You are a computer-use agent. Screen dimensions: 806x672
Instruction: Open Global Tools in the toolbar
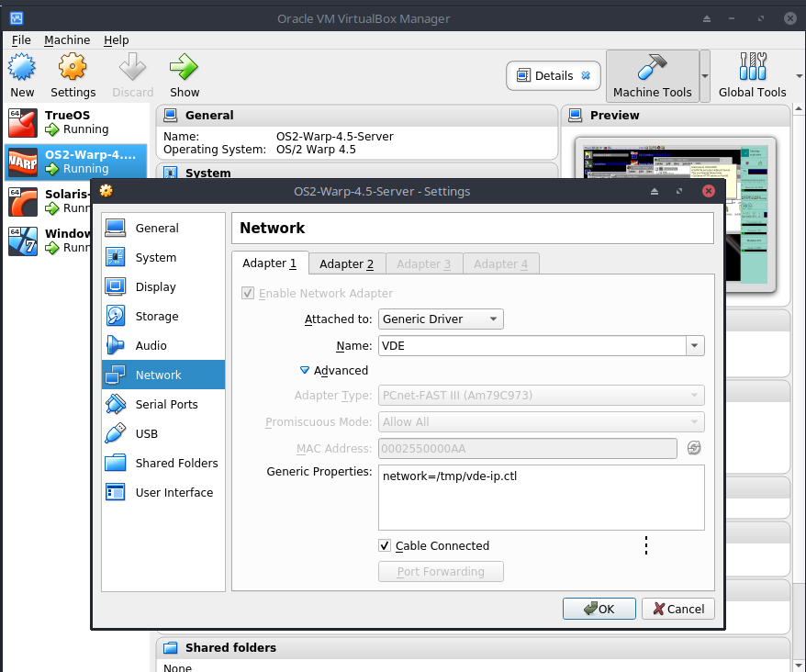tap(753, 76)
